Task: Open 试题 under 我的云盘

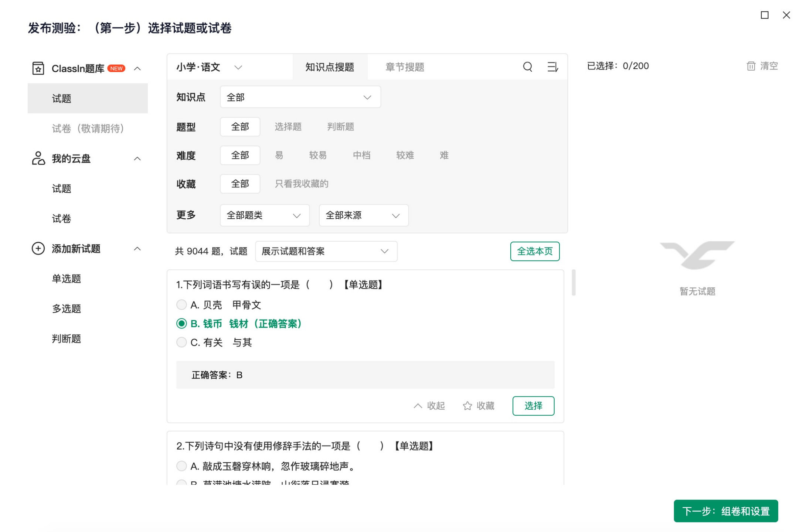Action: pos(61,188)
